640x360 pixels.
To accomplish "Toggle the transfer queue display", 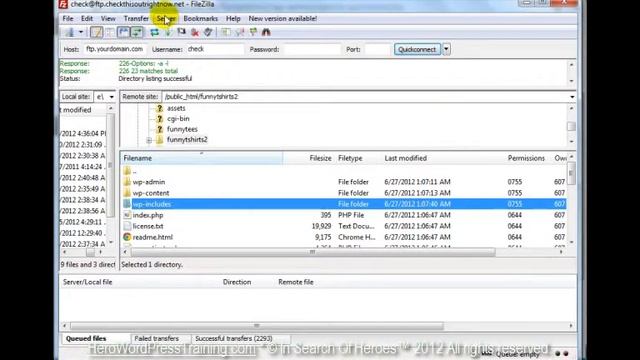I will click(x=137, y=32).
